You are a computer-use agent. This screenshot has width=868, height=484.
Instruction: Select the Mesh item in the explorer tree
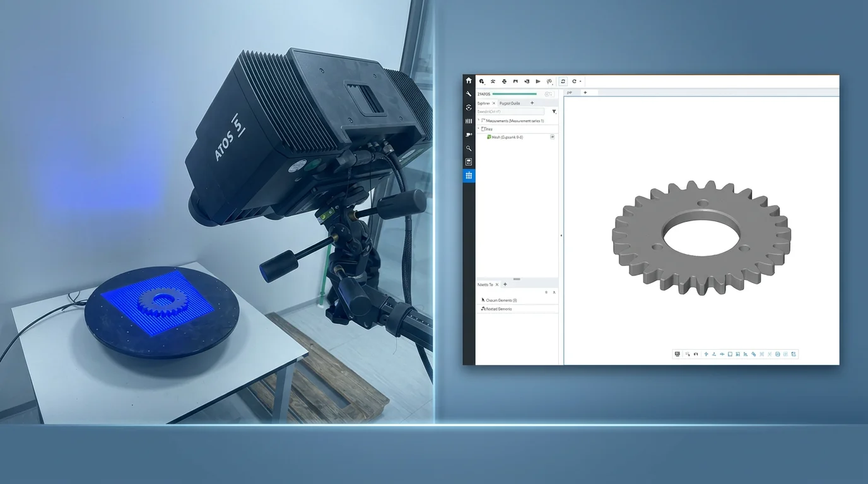coord(507,137)
